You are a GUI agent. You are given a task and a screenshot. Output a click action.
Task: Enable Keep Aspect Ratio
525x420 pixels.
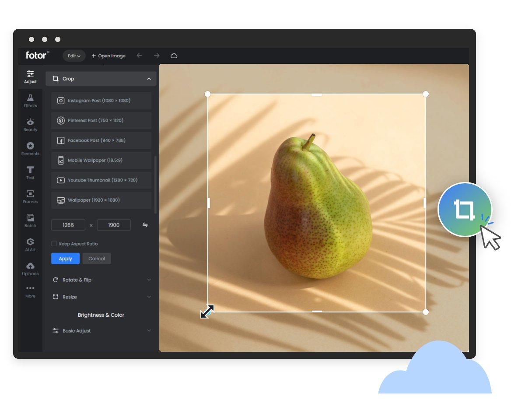(54, 244)
